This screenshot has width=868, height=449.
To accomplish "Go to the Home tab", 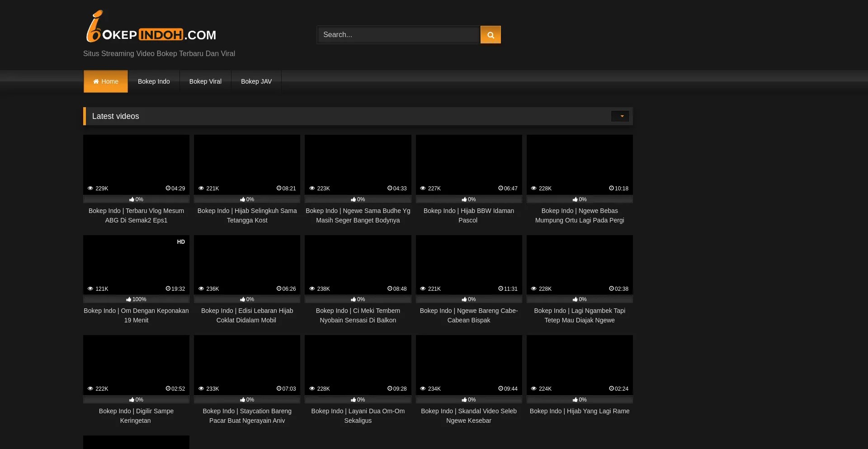I will 106,81.
